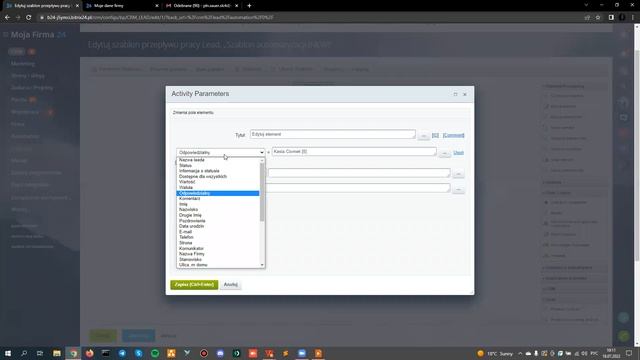The height and width of the screenshot is (360, 640).
Task: Choose Waluta from the field list
Action: 218,188
